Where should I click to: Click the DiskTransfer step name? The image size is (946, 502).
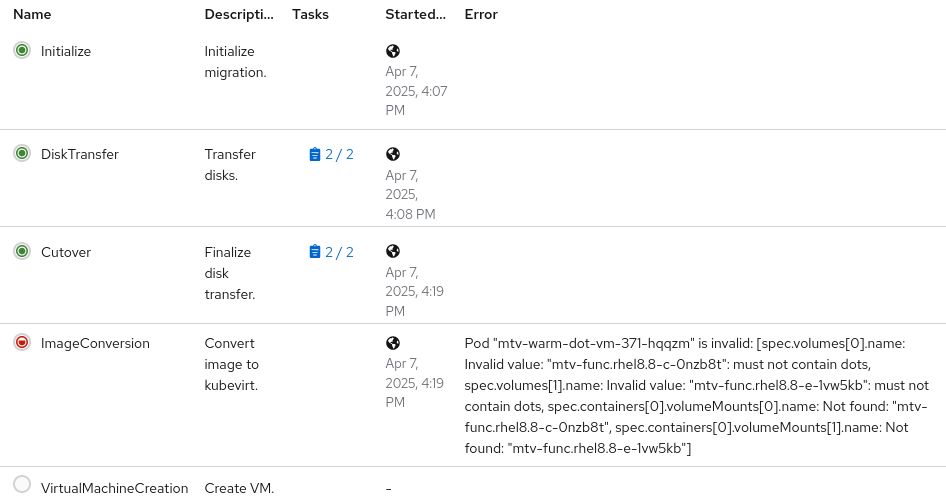coord(80,154)
